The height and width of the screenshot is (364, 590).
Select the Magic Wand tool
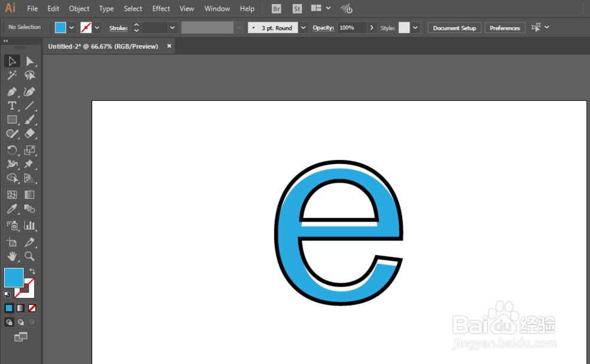pyautogui.click(x=12, y=76)
